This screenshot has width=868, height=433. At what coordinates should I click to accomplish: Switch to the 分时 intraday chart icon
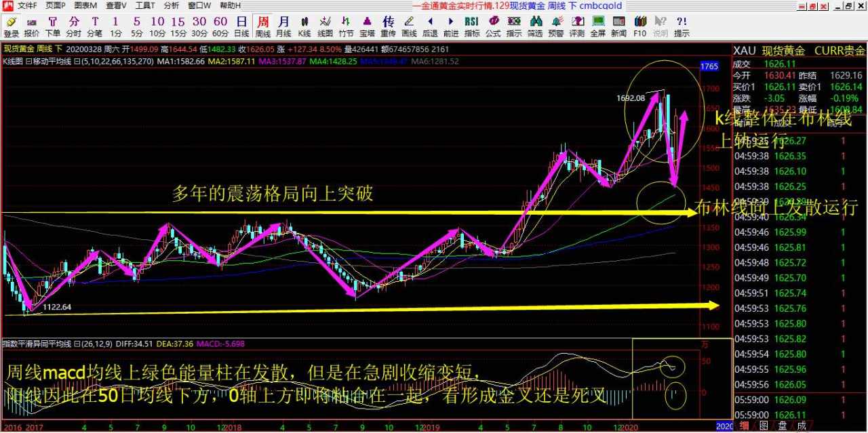point(73,26)
